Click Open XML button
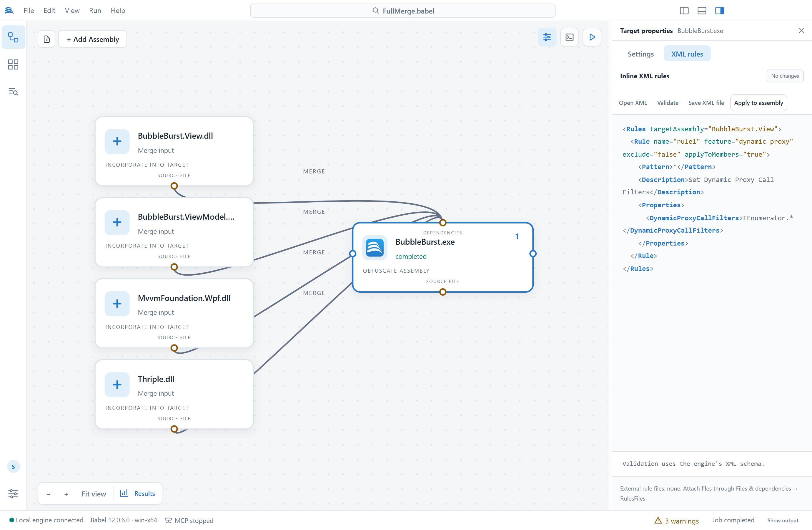 [633, 103]
